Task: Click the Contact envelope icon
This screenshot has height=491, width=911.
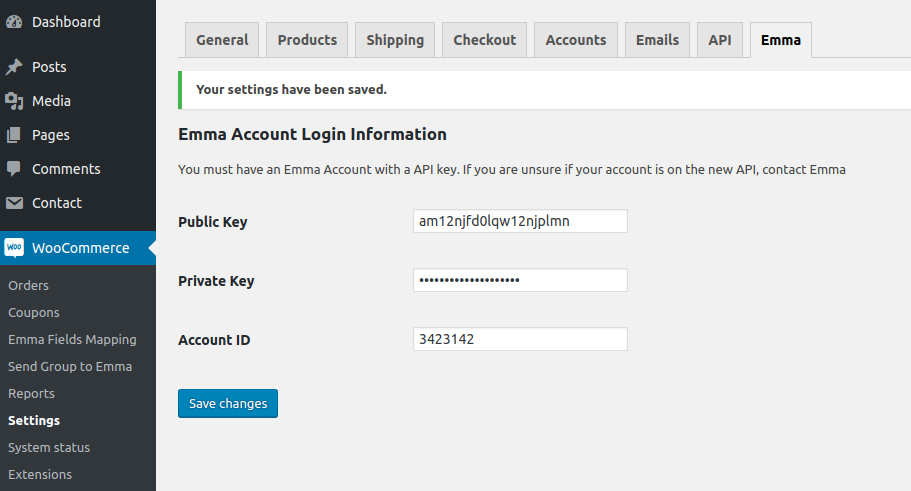Action: point(14,203)
